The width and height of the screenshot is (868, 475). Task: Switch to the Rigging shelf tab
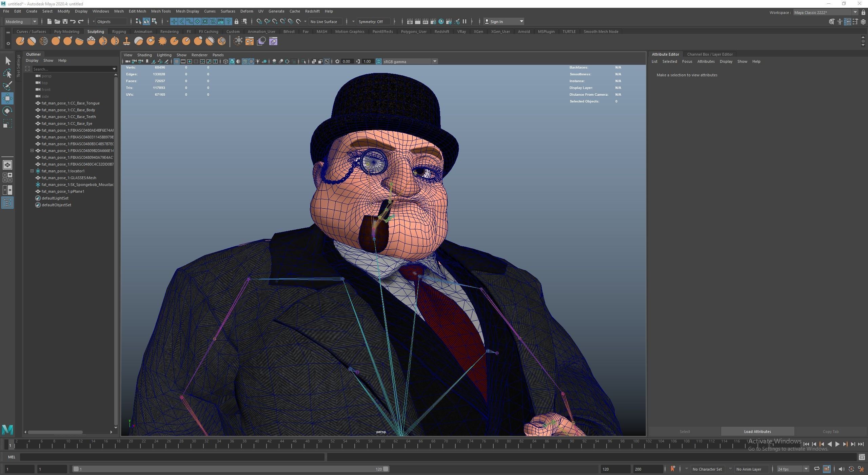coord(119,32)
